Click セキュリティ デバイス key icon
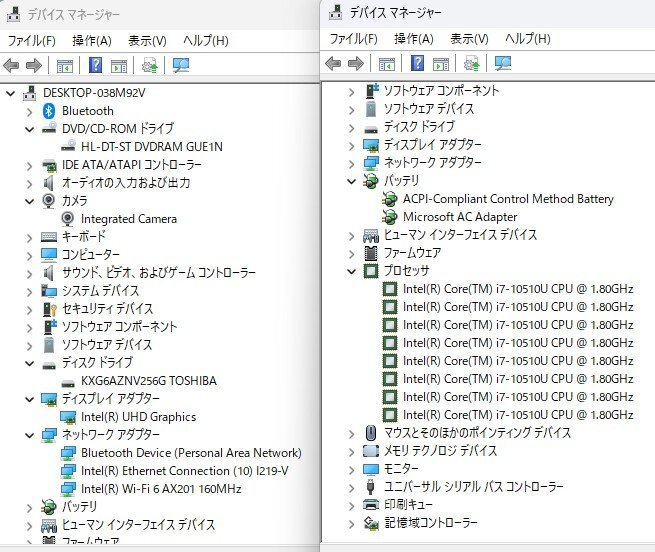 (x=50, y=309)
